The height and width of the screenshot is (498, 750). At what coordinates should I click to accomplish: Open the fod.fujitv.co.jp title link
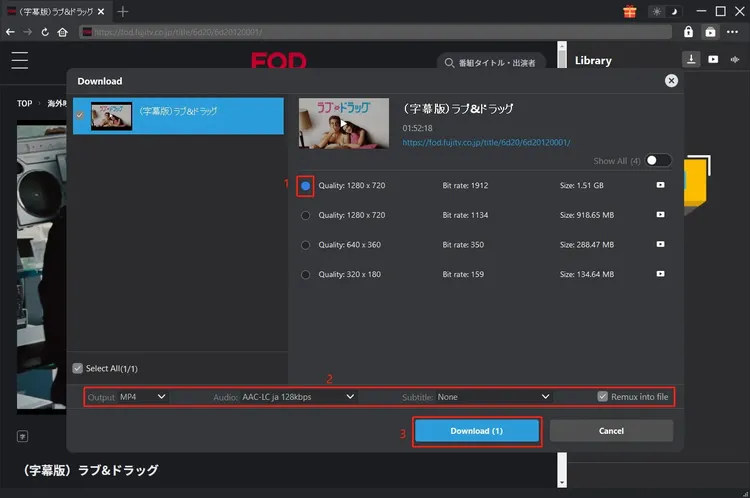pos(482,142)
